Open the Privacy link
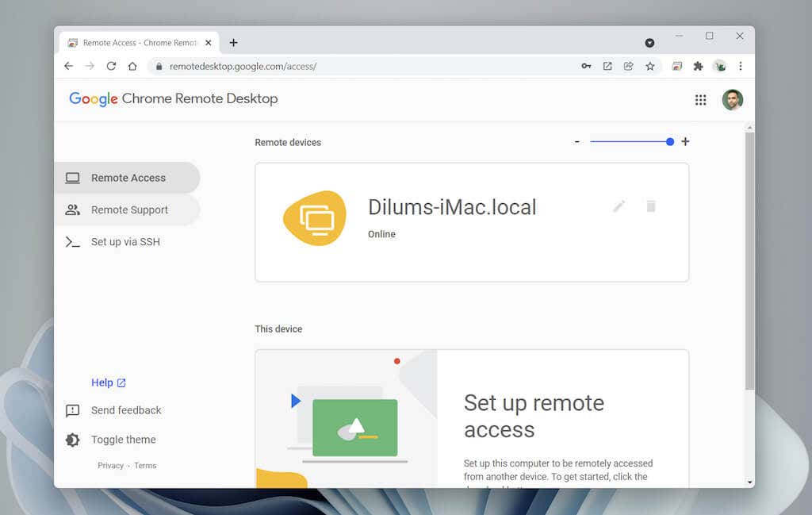Viewport: 812px width, 515px height. (111, 465)
